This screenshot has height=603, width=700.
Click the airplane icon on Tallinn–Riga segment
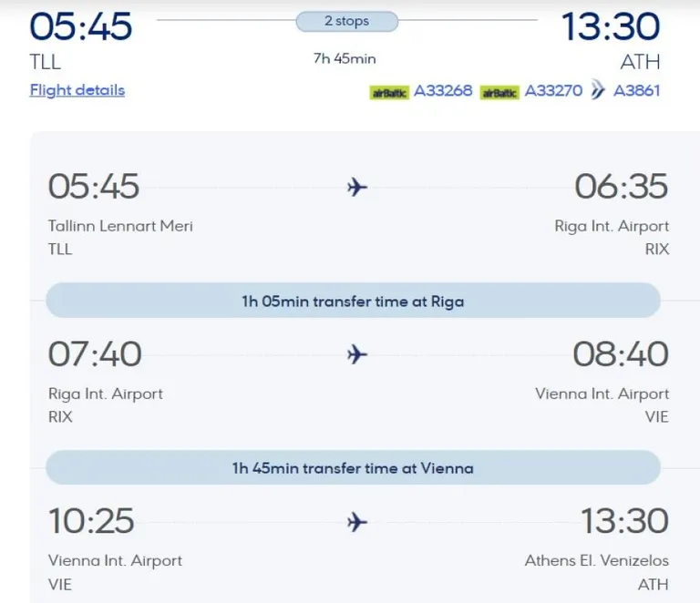(x=357, y=187)
